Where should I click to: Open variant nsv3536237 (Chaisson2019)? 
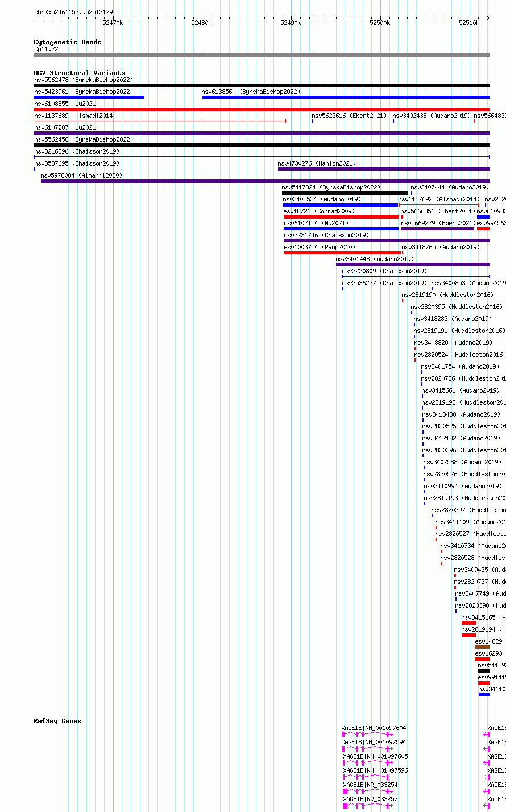(384, 283)
